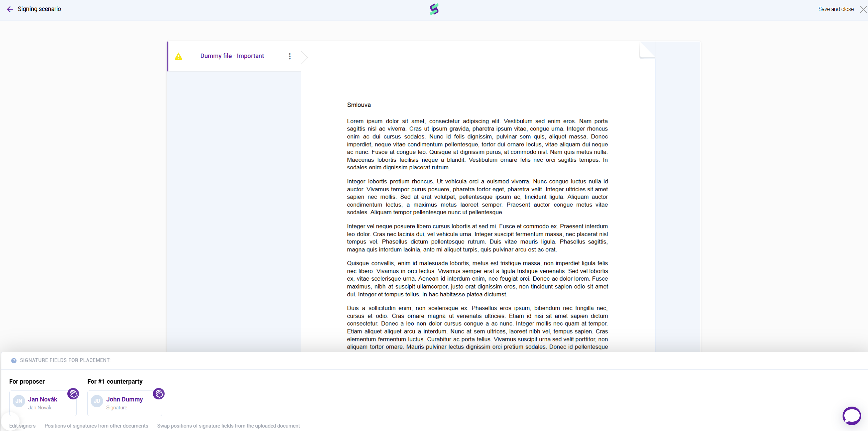Click the green S logo in header

click(434, 9)
